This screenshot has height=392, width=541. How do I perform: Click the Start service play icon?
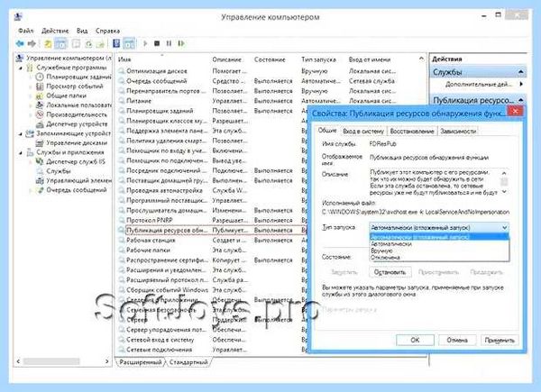pos(145,43)
